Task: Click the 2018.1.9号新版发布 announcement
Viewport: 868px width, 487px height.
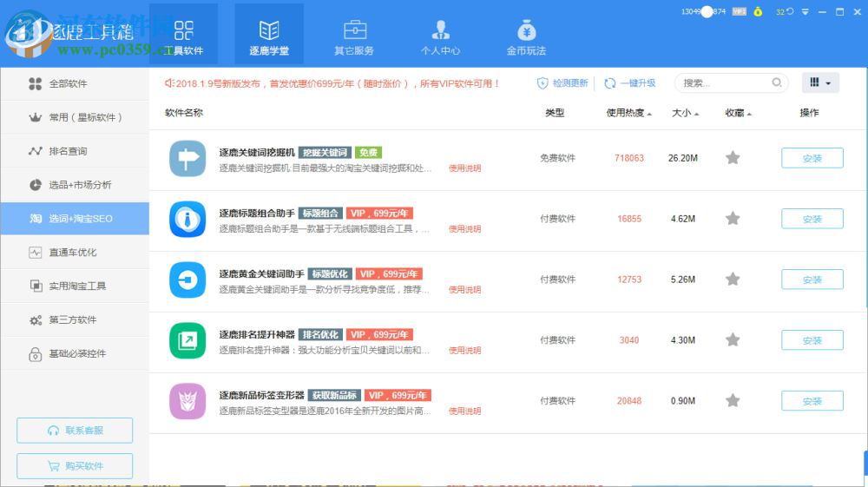Action: point(332,83)
